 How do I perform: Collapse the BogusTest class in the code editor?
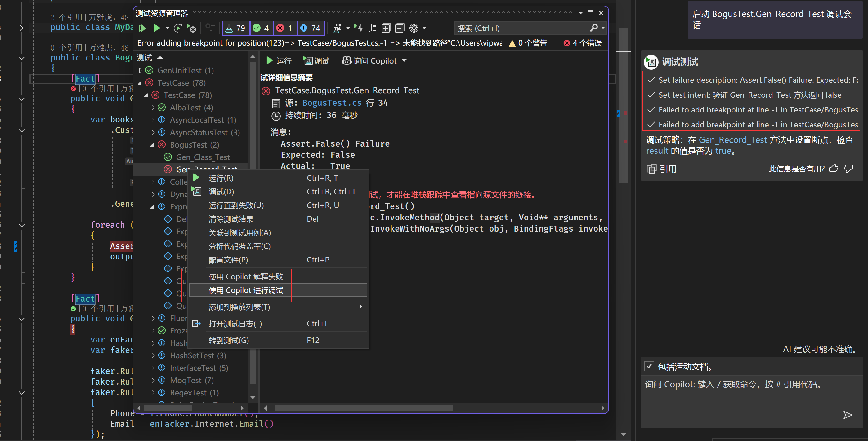[22, 58]
